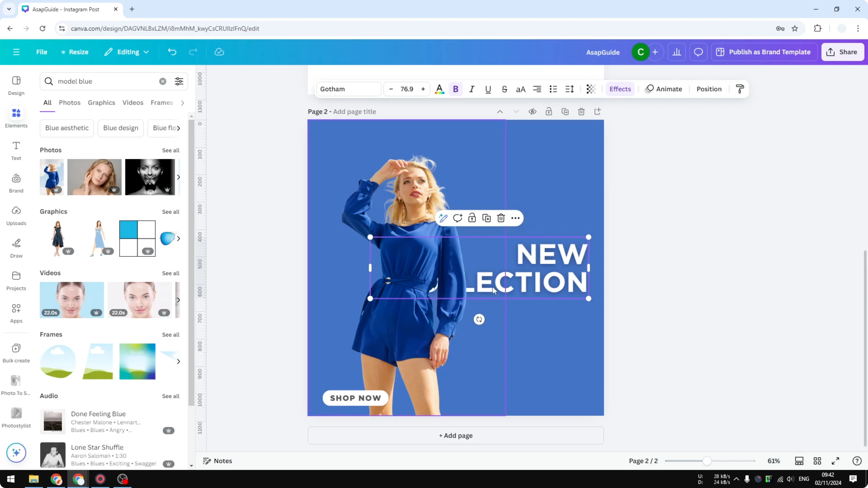Click the Share button

[x=842, y=52]
